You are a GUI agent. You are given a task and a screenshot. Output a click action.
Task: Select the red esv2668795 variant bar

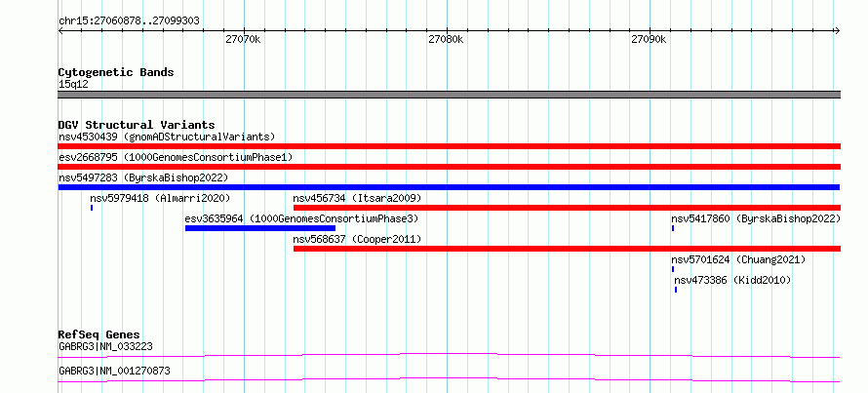pyautogui.click(x=450, y=167)
